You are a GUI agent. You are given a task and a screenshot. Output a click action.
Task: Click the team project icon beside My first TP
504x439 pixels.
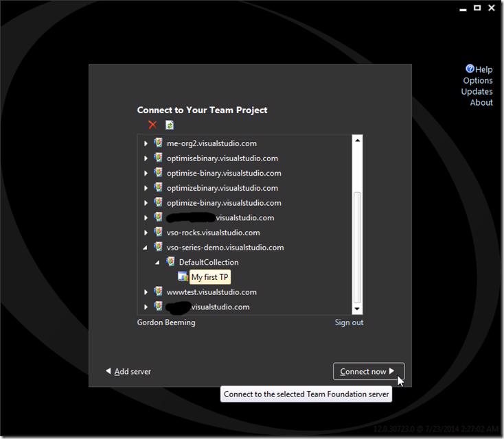click(183, 276)
